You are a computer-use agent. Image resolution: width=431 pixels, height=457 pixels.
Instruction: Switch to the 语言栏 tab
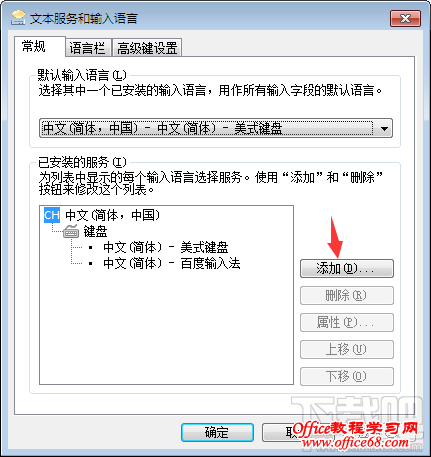click(x=88, y=48)
